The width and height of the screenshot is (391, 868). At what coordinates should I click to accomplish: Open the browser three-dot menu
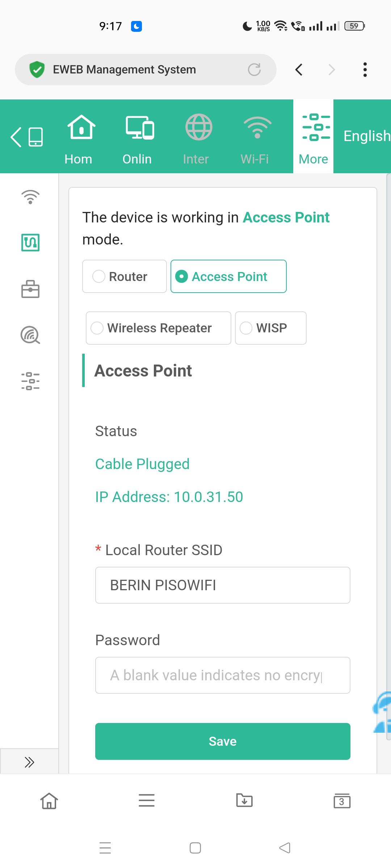coord(365,69)
